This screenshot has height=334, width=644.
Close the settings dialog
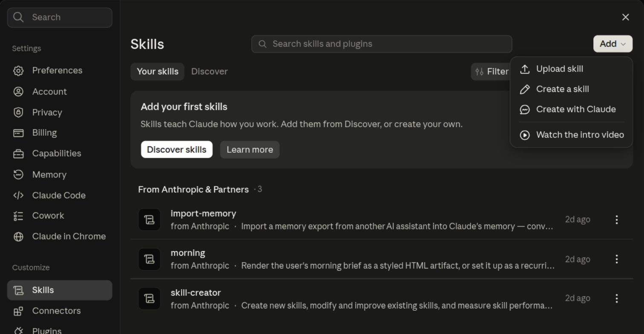626,17
